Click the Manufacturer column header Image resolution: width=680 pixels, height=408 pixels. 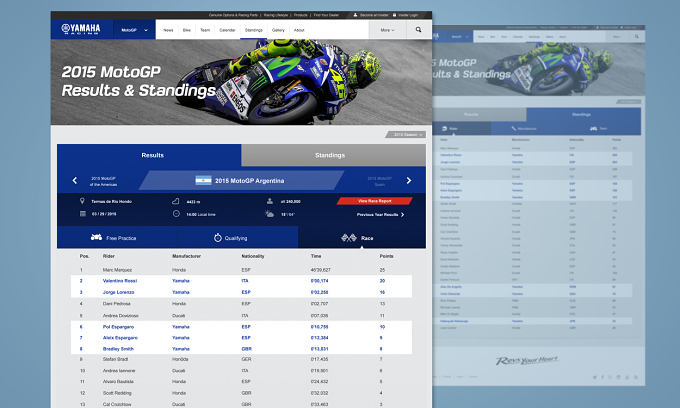click(186, 256)
